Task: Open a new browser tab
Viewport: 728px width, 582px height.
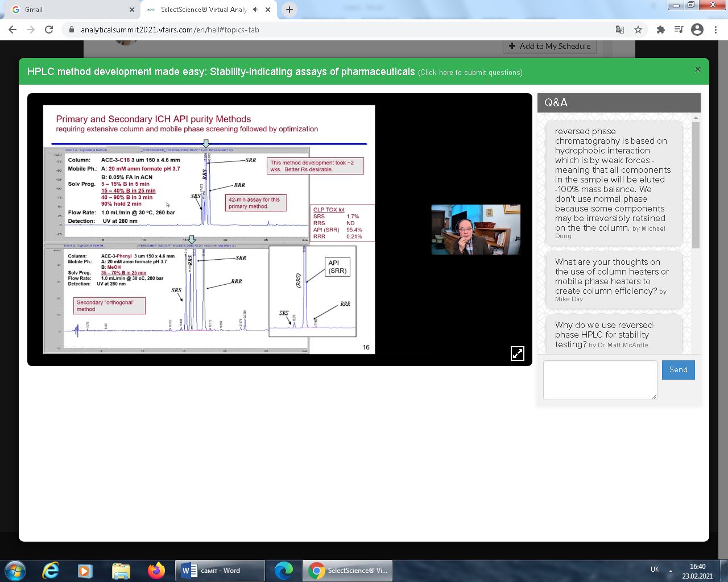Action: 289,10
